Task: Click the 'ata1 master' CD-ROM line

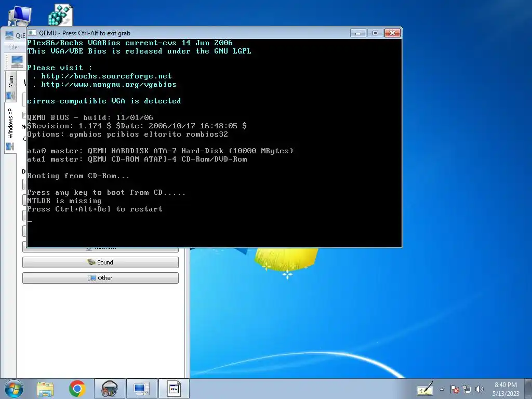Action: (137, 159)
